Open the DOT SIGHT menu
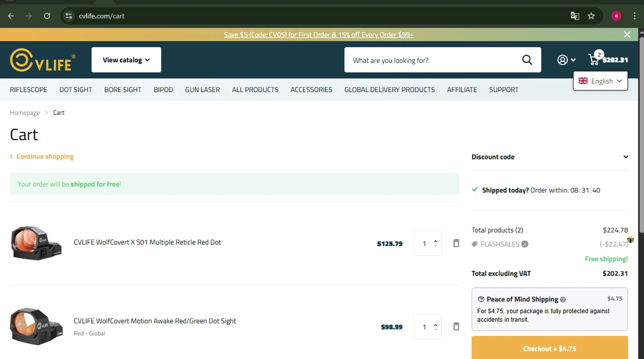The height and width of the screenshot is (359, 644). coord(76,90)
